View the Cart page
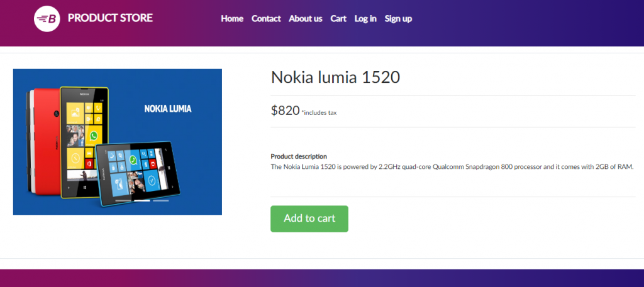The image size is (644, 287). tap(338, 19)
